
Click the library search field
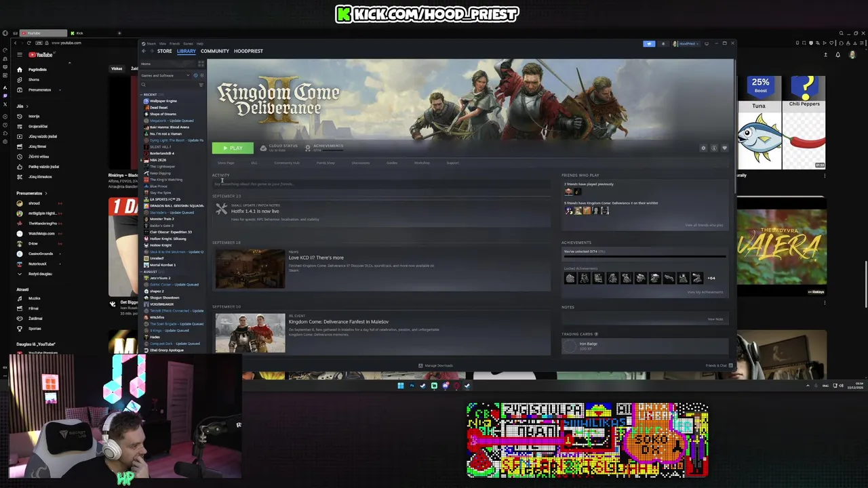(x=168, y=85)
